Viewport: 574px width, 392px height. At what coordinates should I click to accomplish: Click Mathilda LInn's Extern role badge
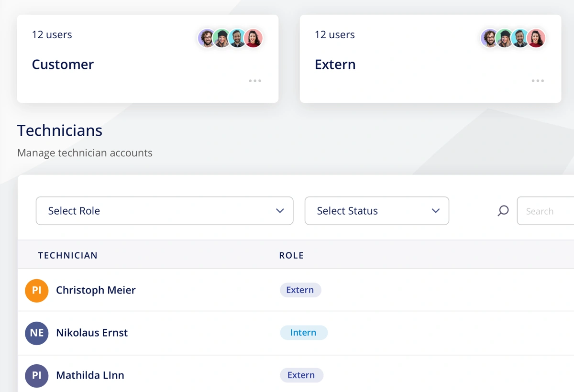point(301,375)
